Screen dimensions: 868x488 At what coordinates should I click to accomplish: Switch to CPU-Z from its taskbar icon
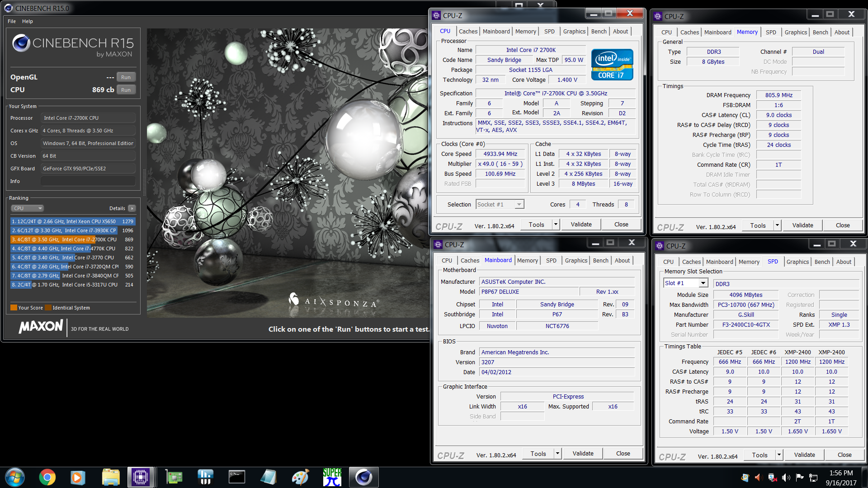141,477
